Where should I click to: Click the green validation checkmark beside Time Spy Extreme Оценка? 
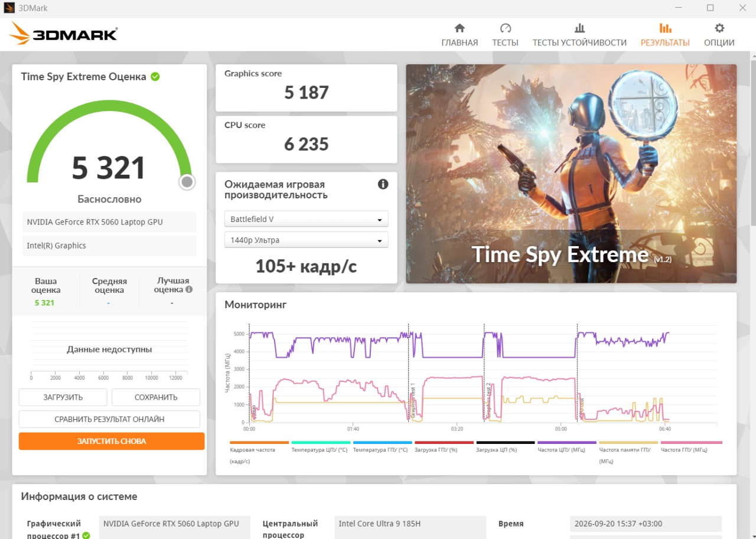point(155,77)
